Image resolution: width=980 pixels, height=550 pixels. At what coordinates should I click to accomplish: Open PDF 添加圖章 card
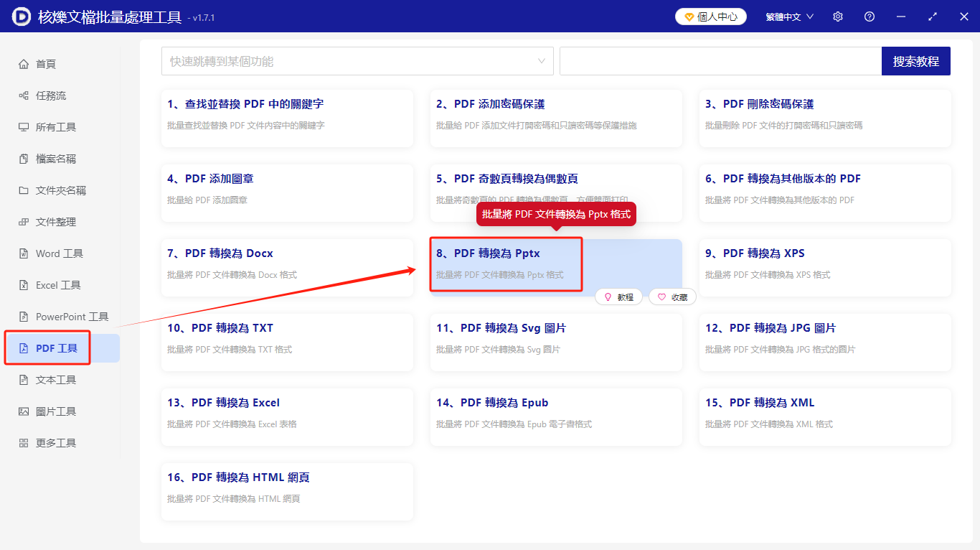click(x=287, y=193)
